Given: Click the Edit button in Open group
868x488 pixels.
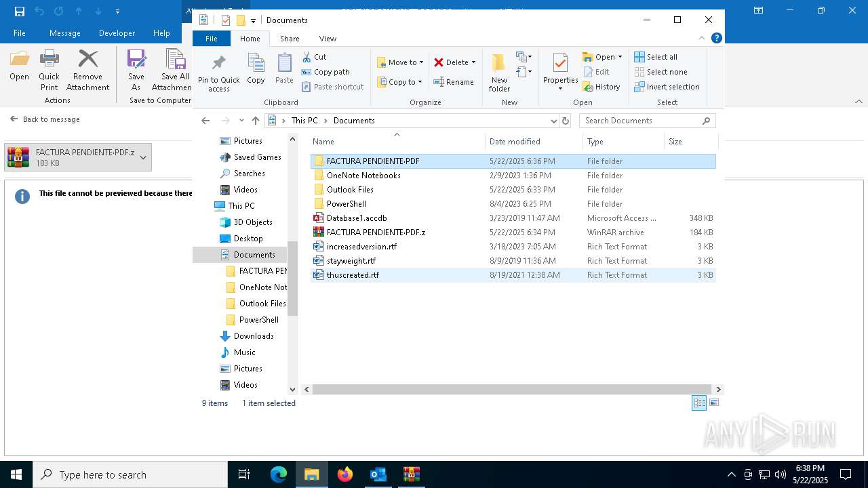Looking at the screenshot, I should 596,72.
